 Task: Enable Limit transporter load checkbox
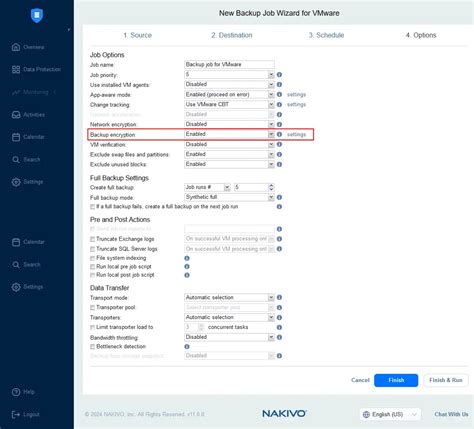(92, 328)
